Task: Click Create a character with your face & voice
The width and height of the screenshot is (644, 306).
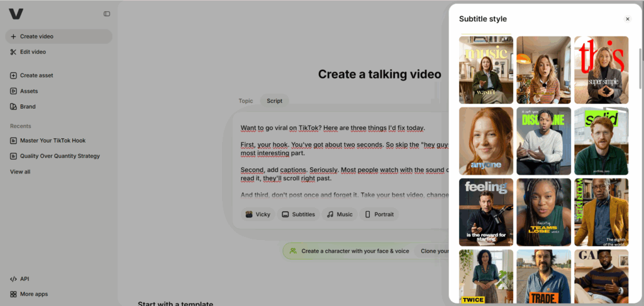Action: coord(355,251)
